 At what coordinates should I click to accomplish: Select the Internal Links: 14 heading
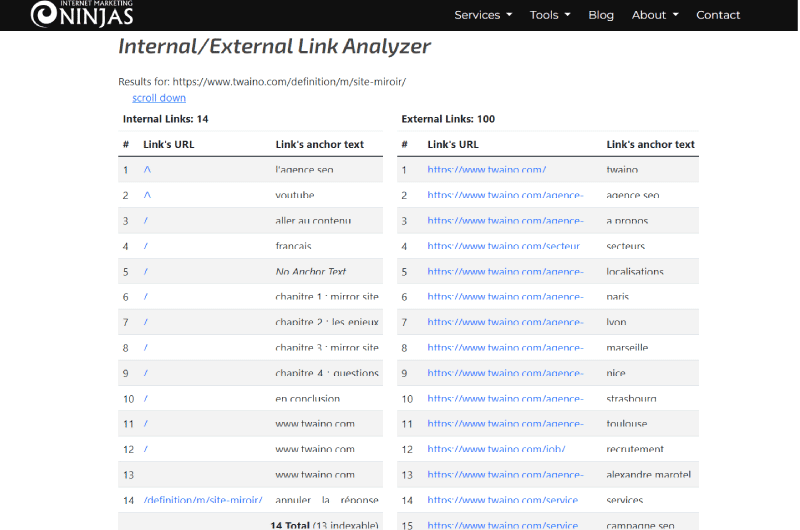(165, 119)
